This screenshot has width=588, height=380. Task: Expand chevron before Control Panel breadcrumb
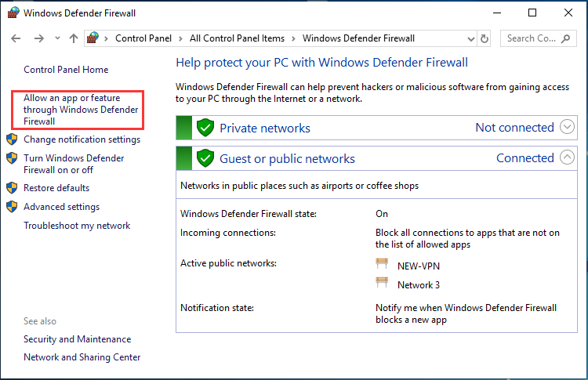107,38
